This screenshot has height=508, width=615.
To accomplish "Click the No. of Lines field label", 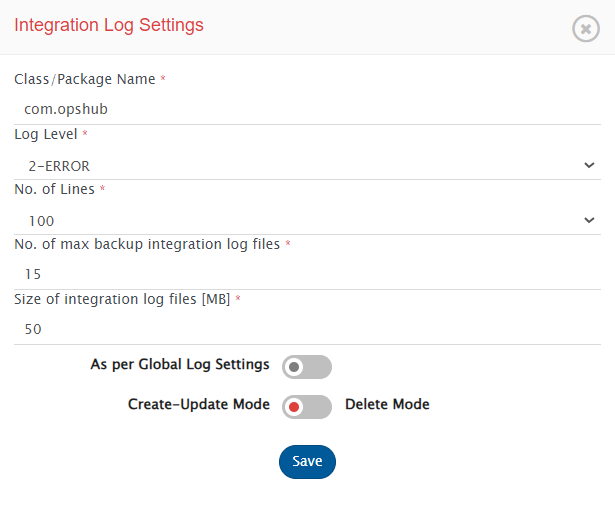I will [x=54, y=189].
